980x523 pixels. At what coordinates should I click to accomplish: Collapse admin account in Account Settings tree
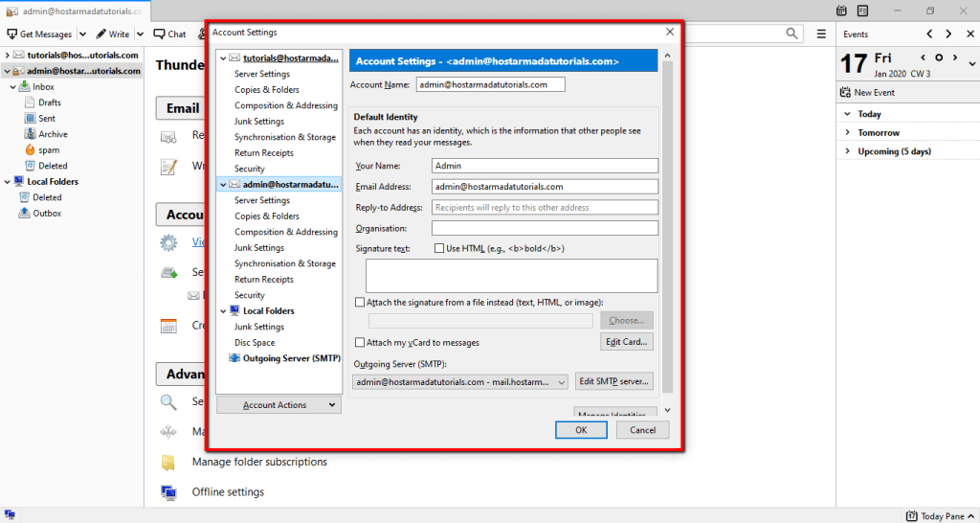click(x=223, y=185)
